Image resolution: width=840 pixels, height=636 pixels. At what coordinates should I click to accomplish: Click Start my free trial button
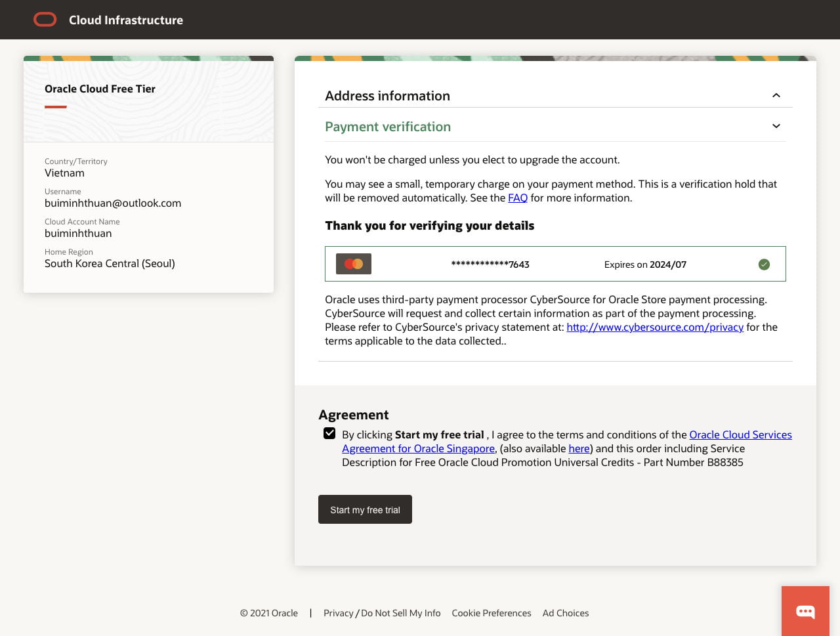click(365, 509)
